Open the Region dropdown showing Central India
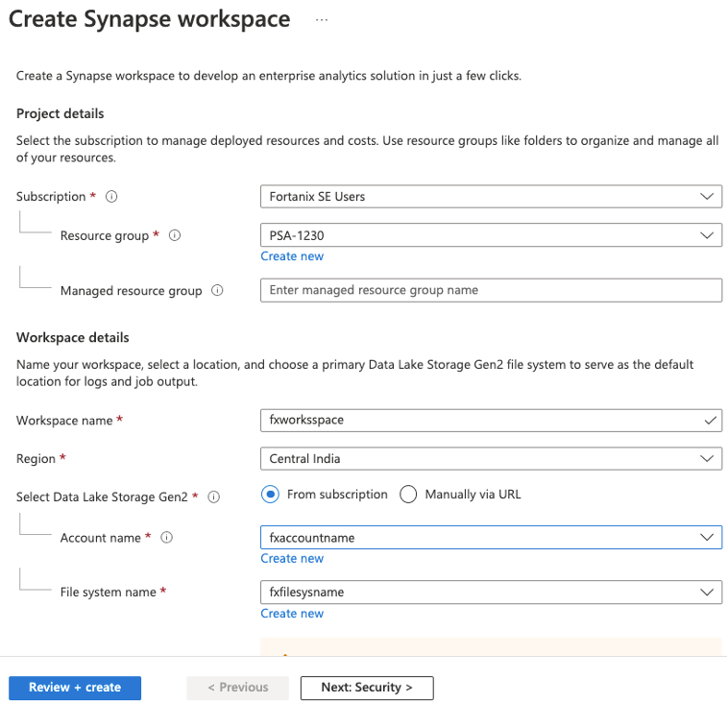 tap(491, 458)
